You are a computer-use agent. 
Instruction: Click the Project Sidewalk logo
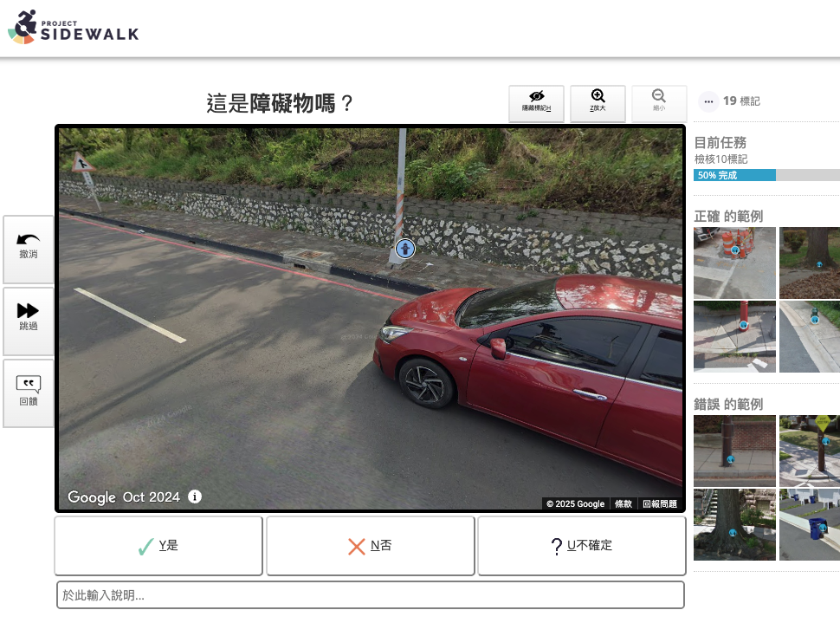(73, 27)
